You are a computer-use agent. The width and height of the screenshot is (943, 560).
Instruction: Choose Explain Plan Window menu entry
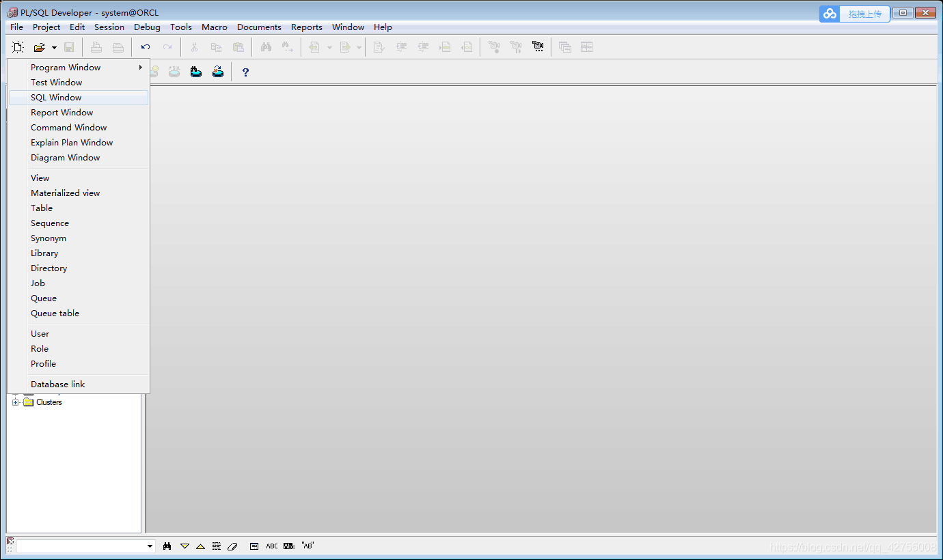(x=79, y=143)
